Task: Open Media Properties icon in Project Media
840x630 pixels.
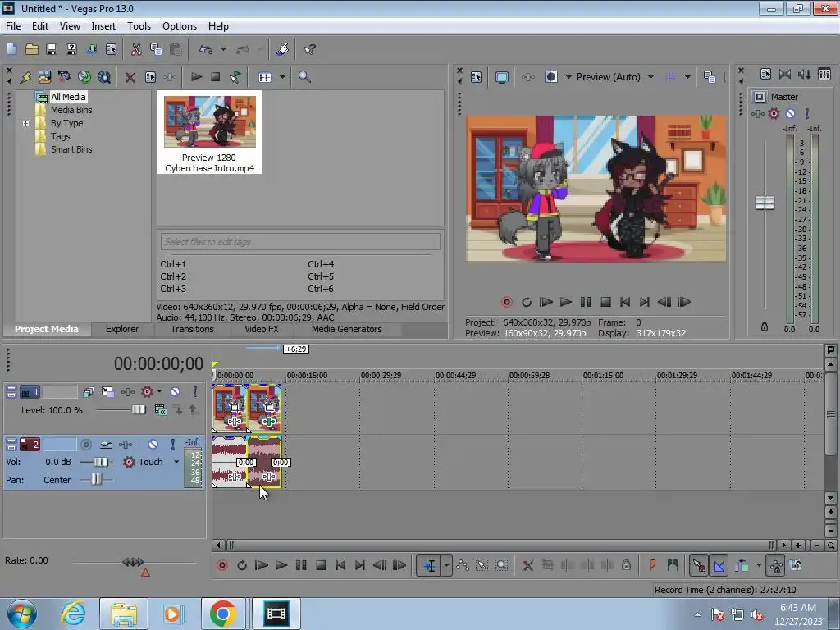Action: coord(150,77)
